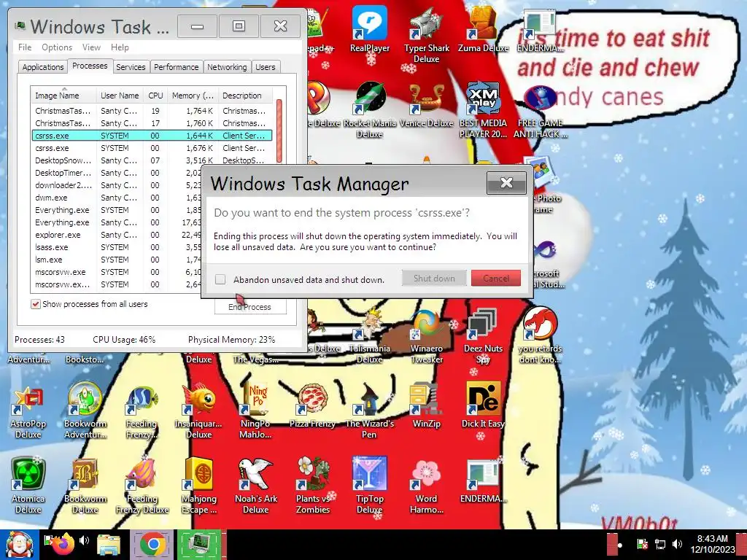Switch to the Users tab
Screen dimensions: 747x560
click(x=266, y=67)
